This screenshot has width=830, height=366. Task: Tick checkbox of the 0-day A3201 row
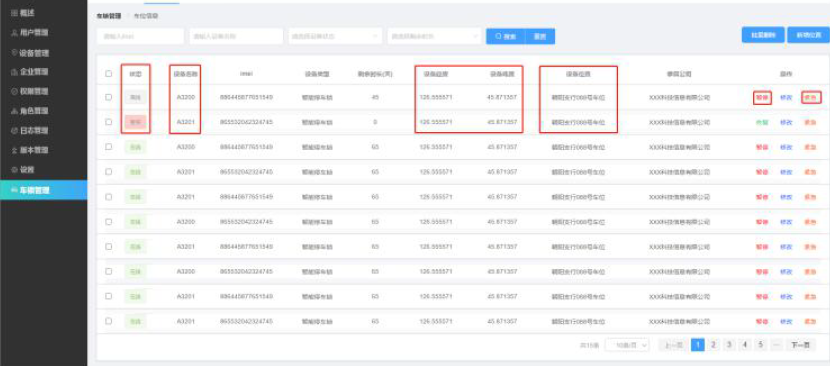pos(109,122)
